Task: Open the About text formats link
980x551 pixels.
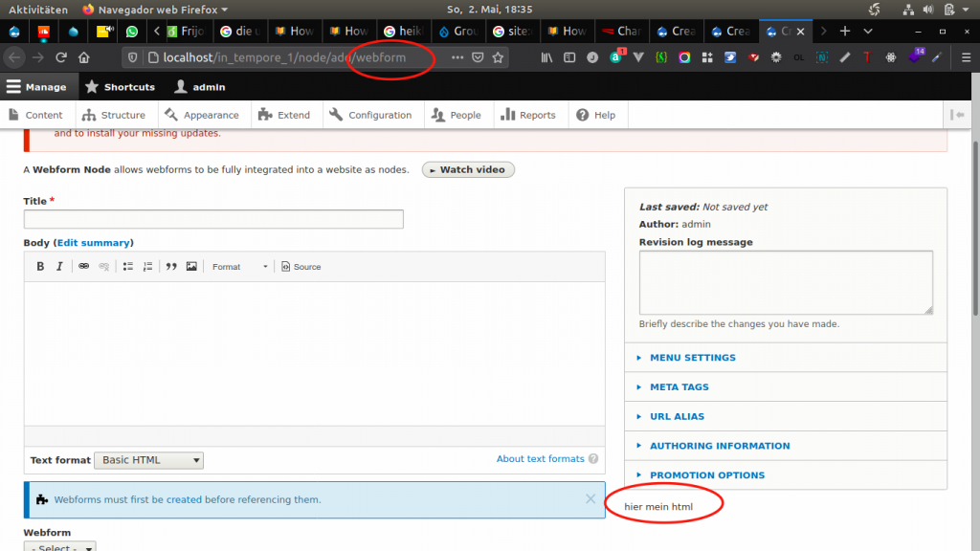Action: click(540, 459)
